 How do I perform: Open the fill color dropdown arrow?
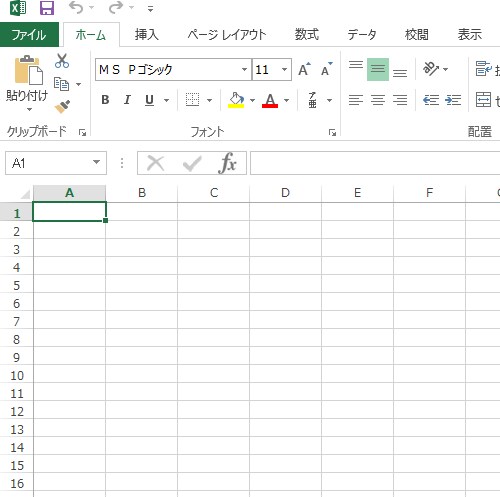(x=253, y=100)
